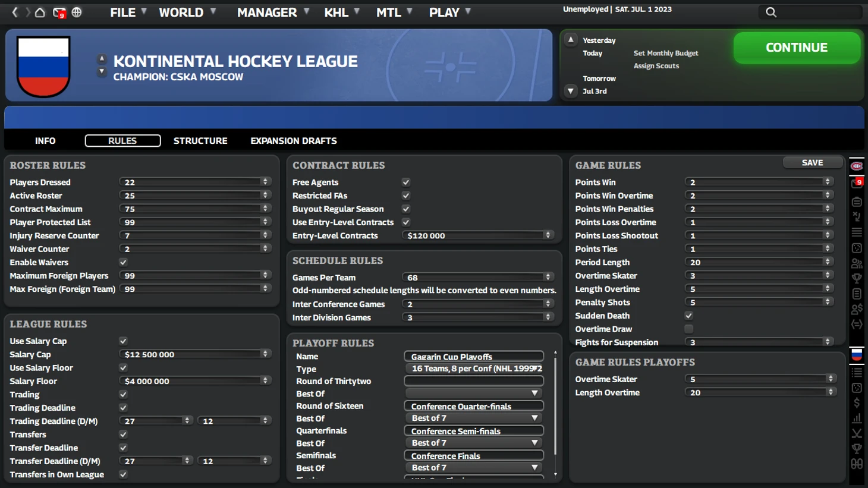Open the WORLD menu
This screenshot has height=488, width=868.
(187, 12)
